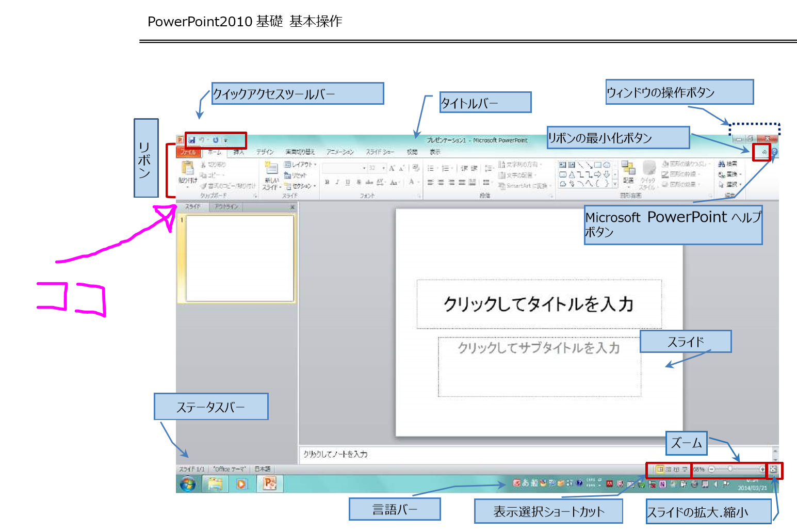Click the numbered list icon
Viewport: 797px width, 532px height.
coord(446,168)
